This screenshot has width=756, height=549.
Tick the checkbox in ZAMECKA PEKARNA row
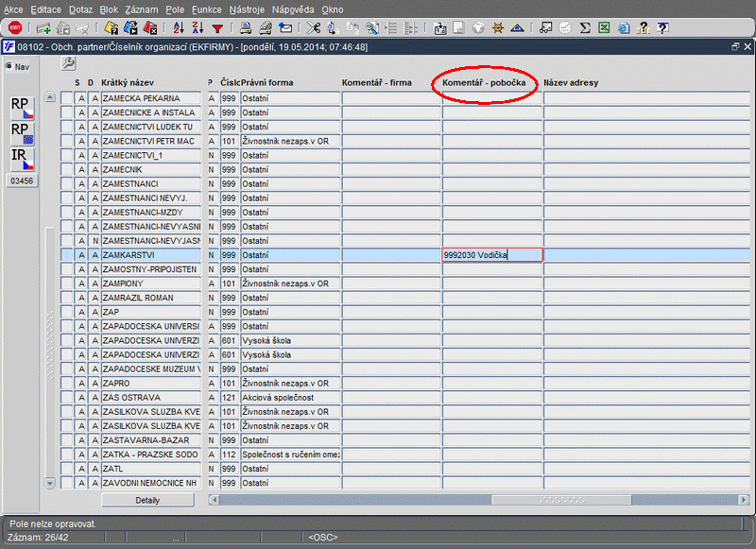66,98
